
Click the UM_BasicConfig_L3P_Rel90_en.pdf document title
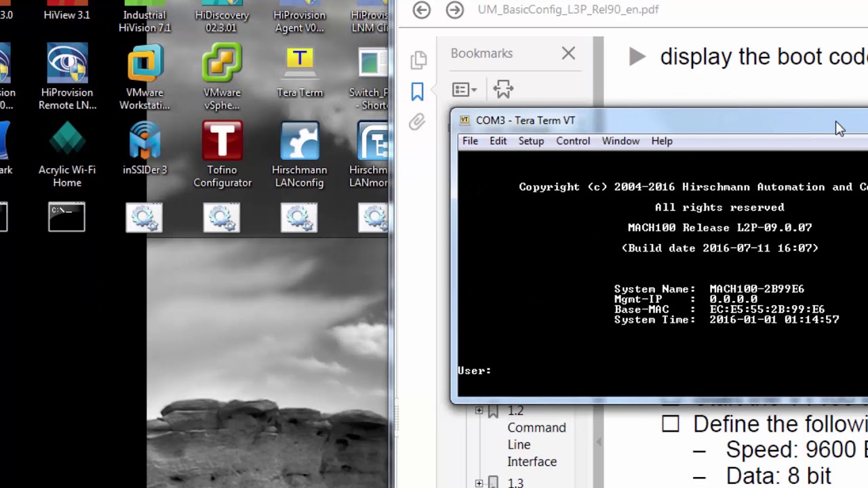point(568,9)
